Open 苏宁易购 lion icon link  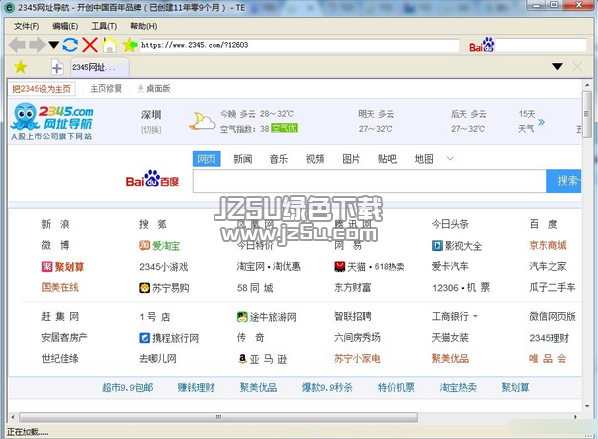point(164,288)
